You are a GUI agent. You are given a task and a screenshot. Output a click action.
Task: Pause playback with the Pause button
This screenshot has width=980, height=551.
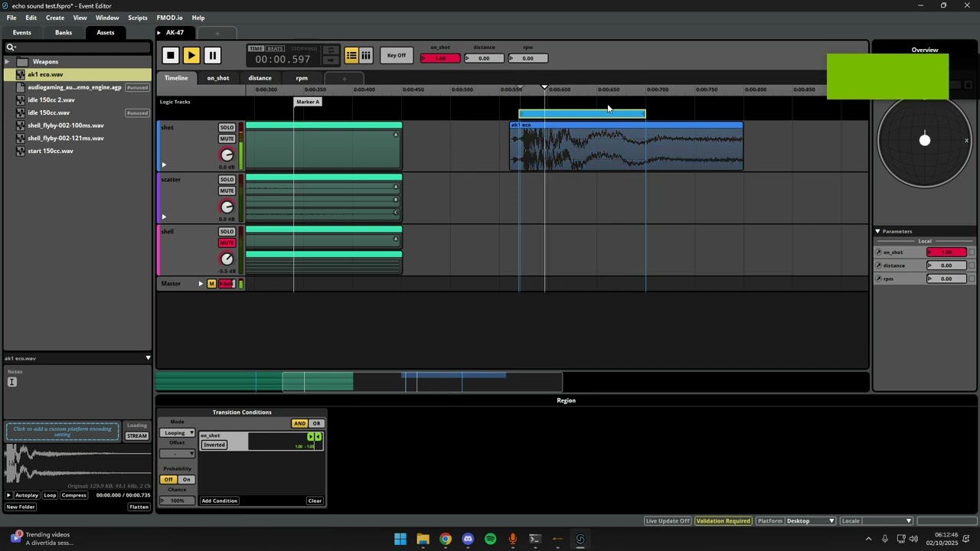[x=212, y=55]
